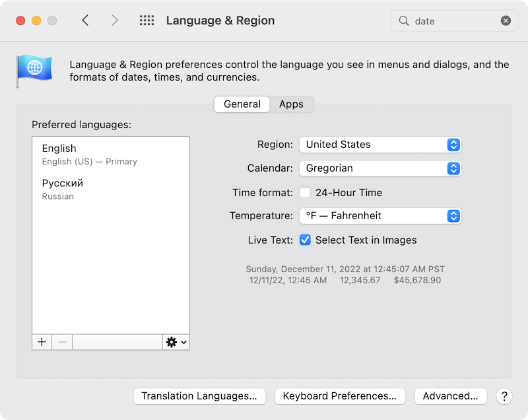Expand the Calendar dropdown

(379, 168)
